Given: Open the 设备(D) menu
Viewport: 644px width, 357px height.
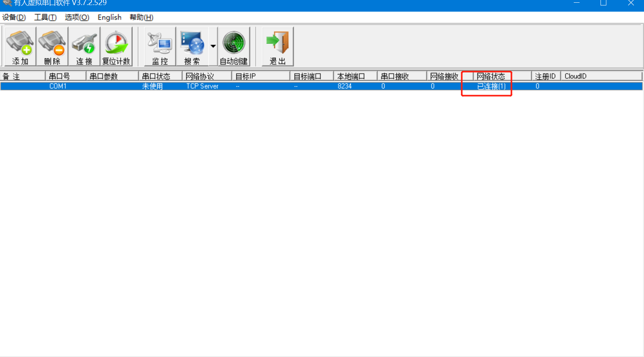Looking at the screenshot, I should (x=14, y=17).
